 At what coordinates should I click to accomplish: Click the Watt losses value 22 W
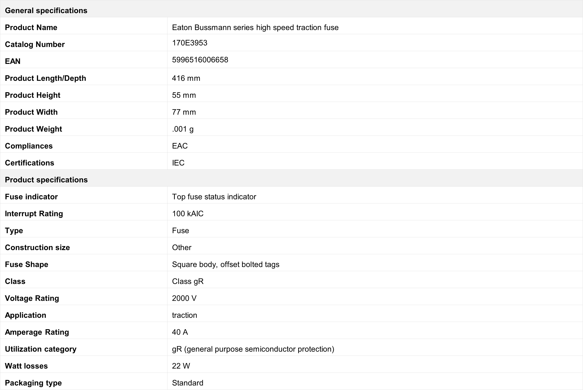pos(181,366)
